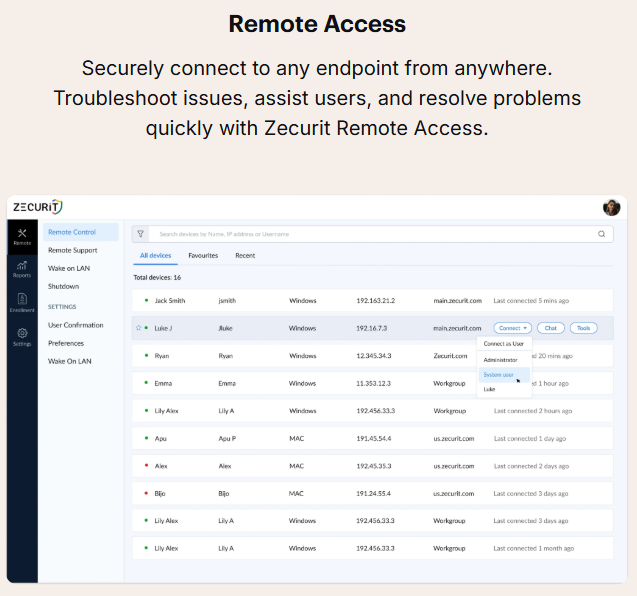Viewport: 637px width, 596px height.
Task: Click the search magnifier icon
Action: 602,234
